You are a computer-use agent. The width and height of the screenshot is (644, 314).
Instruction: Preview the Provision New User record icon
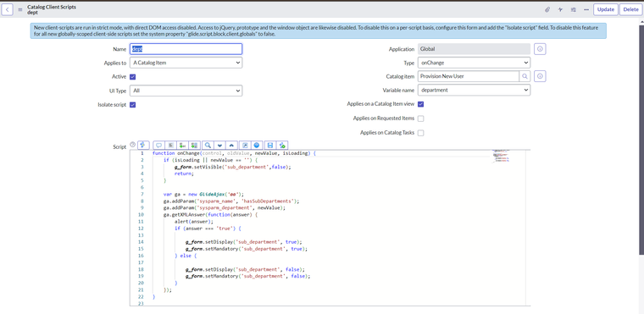(540, 76)
